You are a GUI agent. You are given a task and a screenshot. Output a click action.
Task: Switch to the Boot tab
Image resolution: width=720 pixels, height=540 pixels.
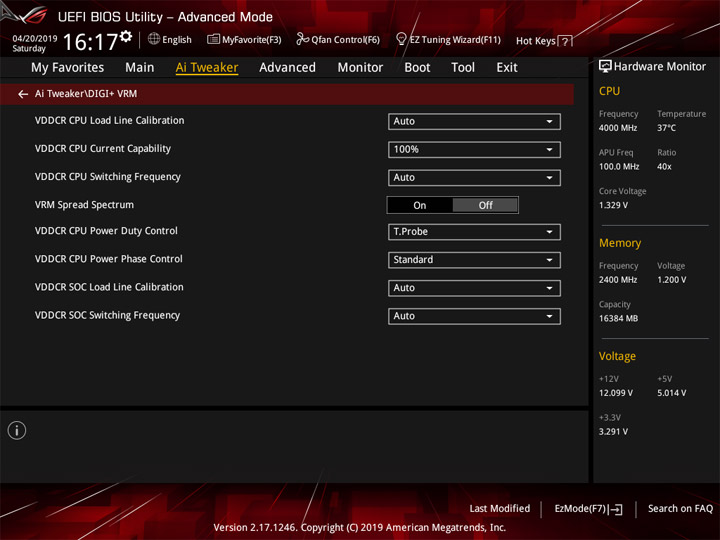tap(417, 68)
